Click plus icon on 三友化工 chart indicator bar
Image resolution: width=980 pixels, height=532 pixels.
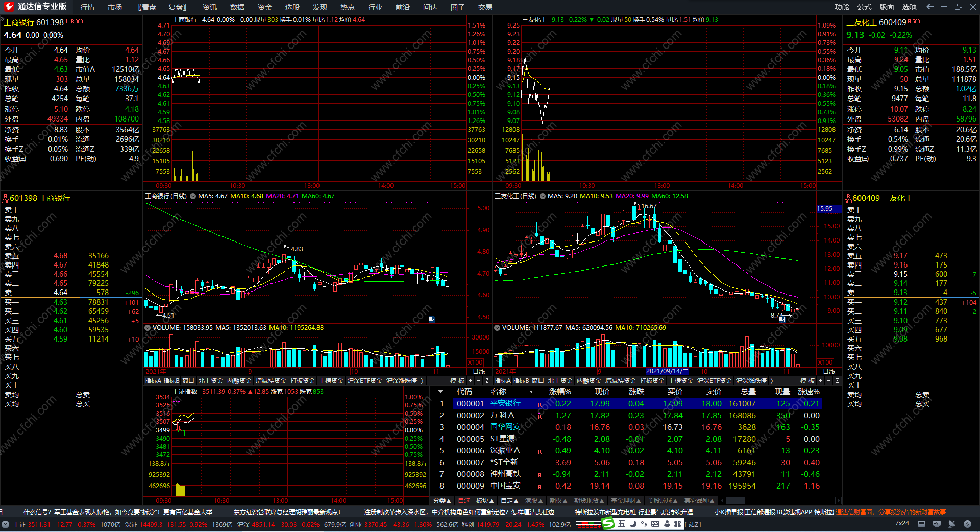(820, 381)
